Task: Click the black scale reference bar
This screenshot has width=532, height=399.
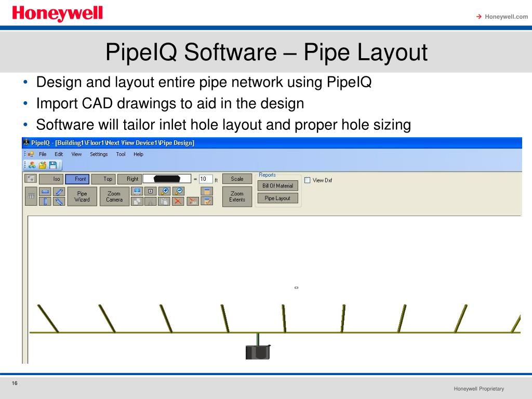Action: (167, 179)
